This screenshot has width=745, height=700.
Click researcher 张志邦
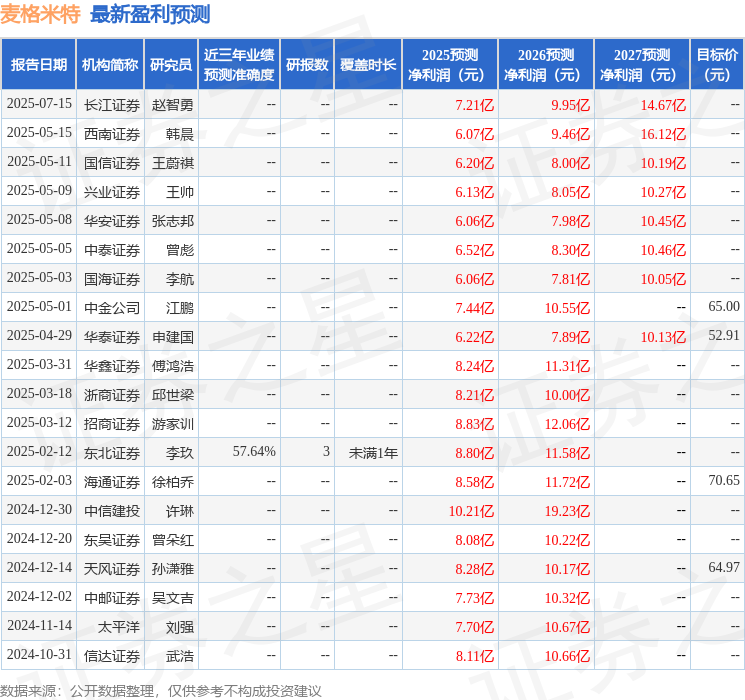coord(172,221)
